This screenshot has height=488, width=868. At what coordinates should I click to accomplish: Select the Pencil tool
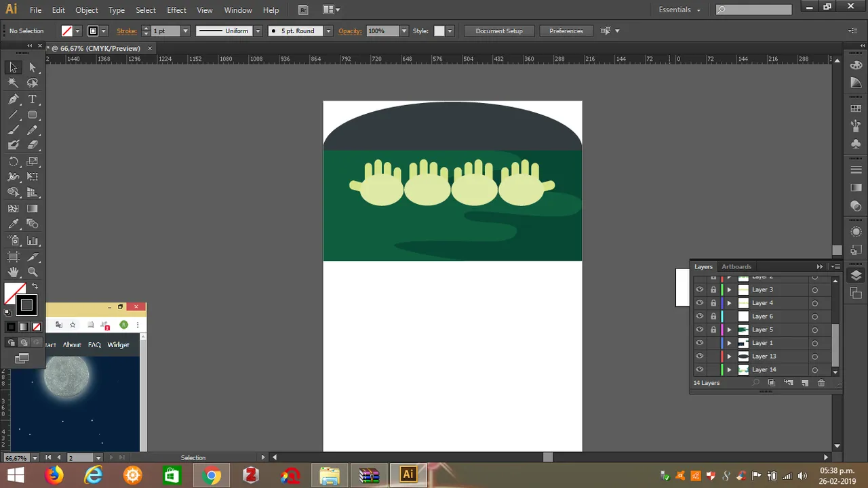click(32, 130)
